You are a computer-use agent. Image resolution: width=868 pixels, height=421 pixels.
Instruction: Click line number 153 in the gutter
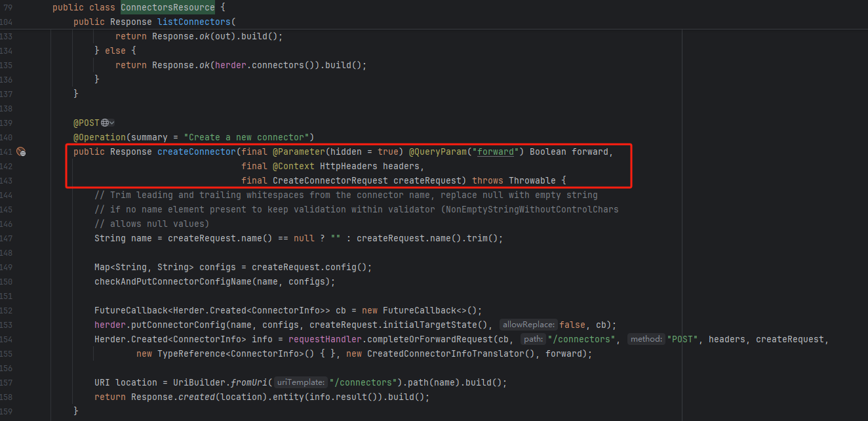[7, 325]
